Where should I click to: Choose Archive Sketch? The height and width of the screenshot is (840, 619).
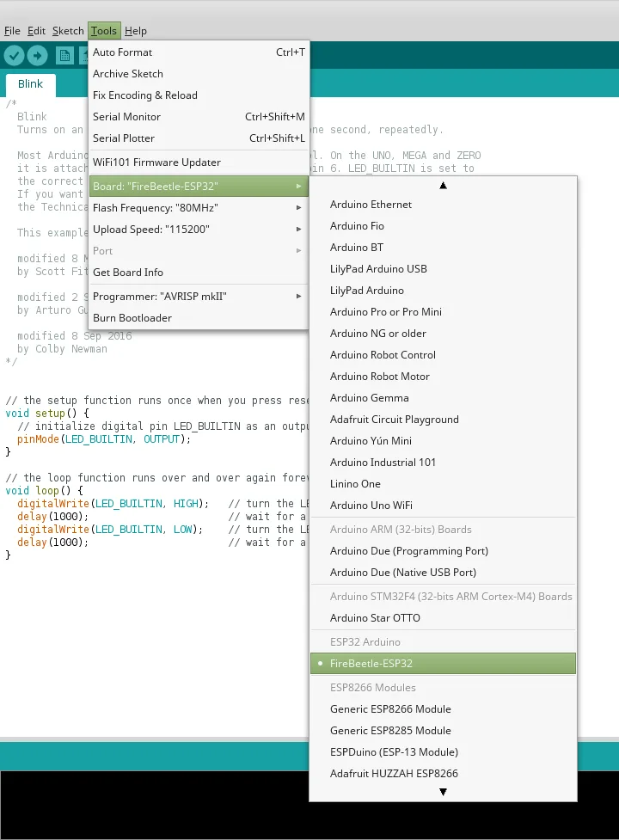199,74
